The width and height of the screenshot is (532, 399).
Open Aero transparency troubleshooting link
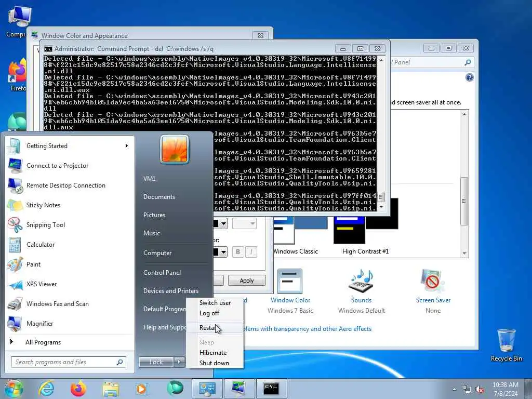pos(308,329)
